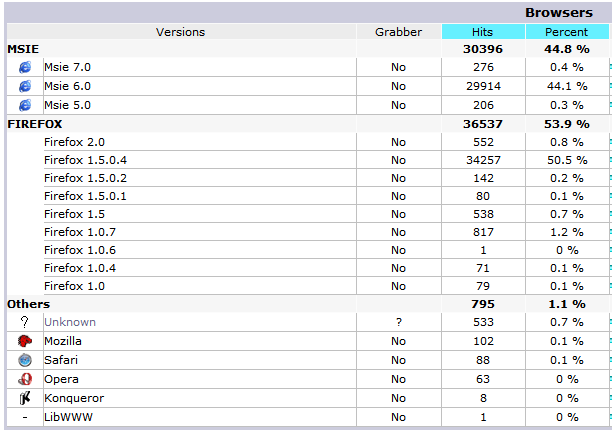Click the Firefox 1.5.0.4 percent 50.5 %
Viewport: 612px width, 432px height.
(567, 160)
